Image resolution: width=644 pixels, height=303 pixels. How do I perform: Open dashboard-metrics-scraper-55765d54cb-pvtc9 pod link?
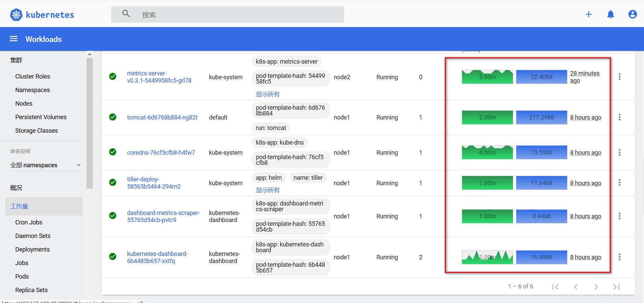pyautogui.click(x=164, y=216)
